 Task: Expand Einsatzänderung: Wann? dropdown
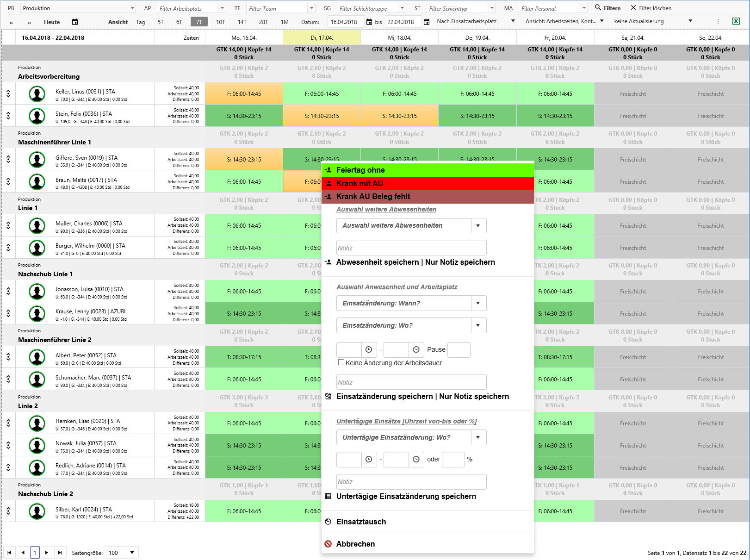[x=478, y=303]
